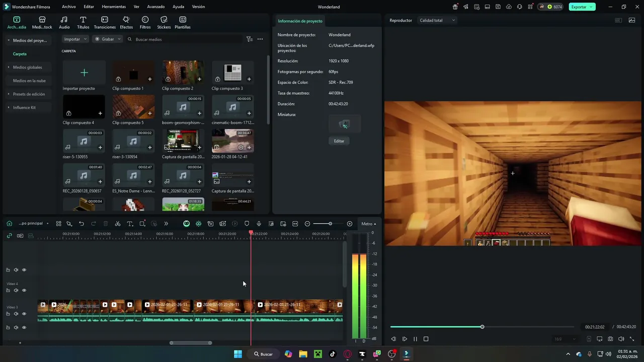Hide Video 3 track with eye icon

(24, 314)
